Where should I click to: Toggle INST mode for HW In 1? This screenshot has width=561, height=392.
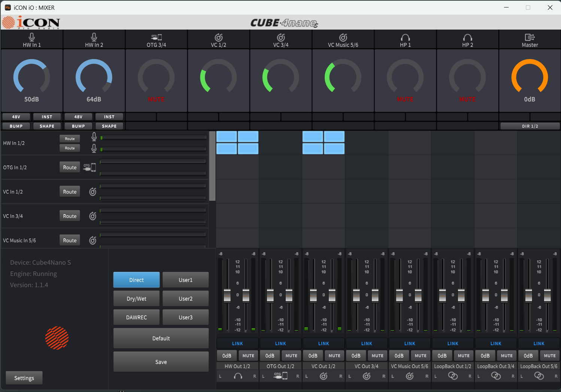click(x=47, y=117)
